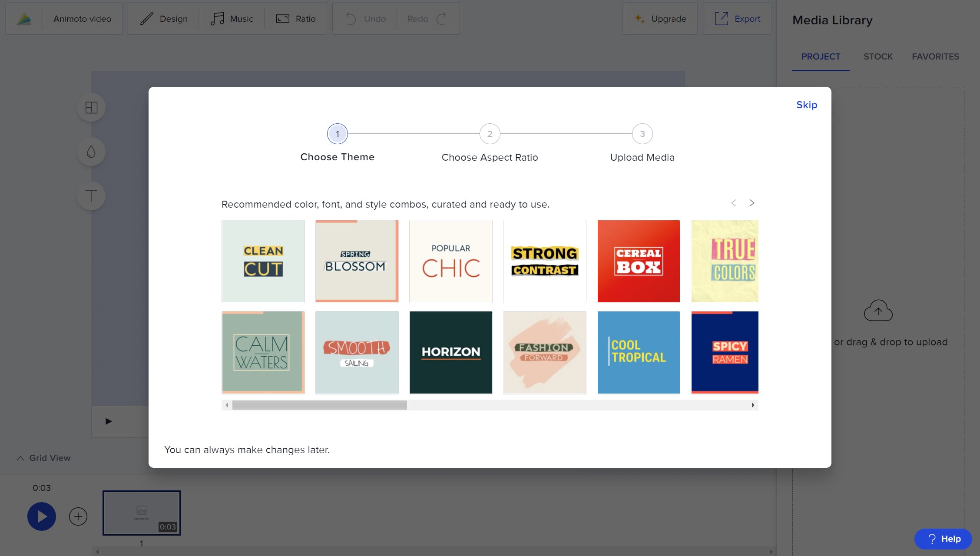The width and height of the screenshot is (980, 556).
Task: Select the Text tool icon
Action: [91, 195]
